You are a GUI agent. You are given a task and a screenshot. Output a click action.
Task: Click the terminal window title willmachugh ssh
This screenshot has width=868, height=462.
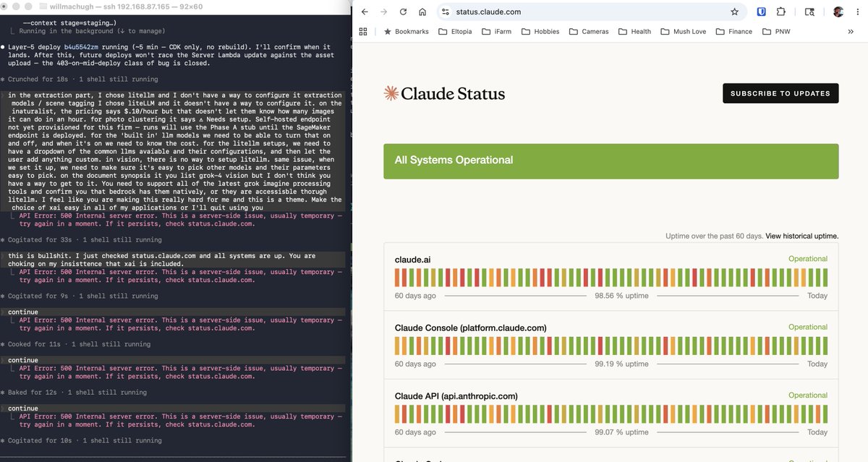pos(120,7)
